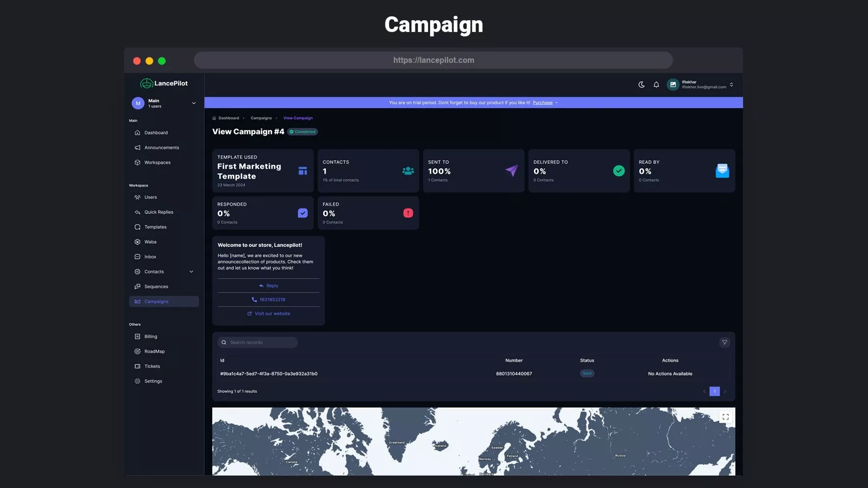Expand the Contacts submenu arrow
The height and width of the screenshot is (488, 868).
click(x=191, y=272)
